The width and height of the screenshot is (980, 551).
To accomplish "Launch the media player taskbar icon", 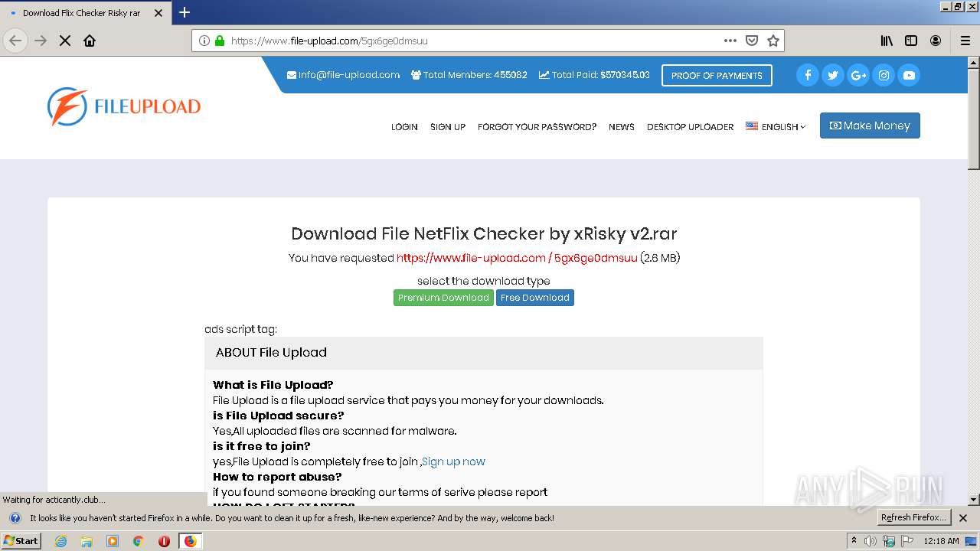I will (x=113, y=541).
